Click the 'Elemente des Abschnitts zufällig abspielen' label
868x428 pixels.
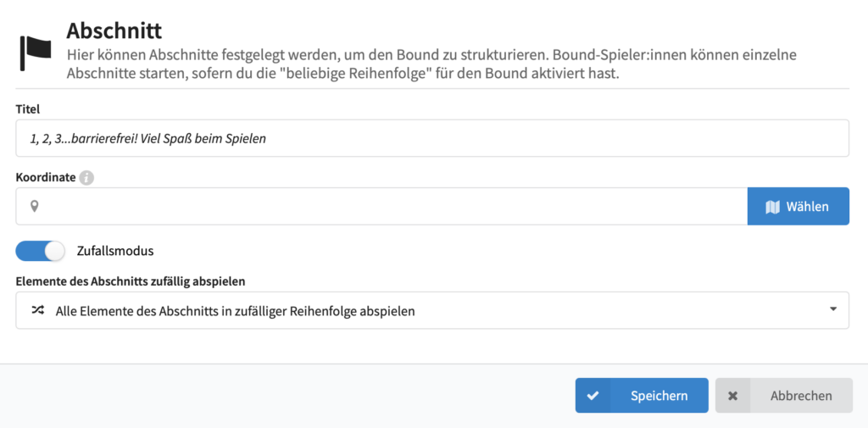[x=136, y=281]
